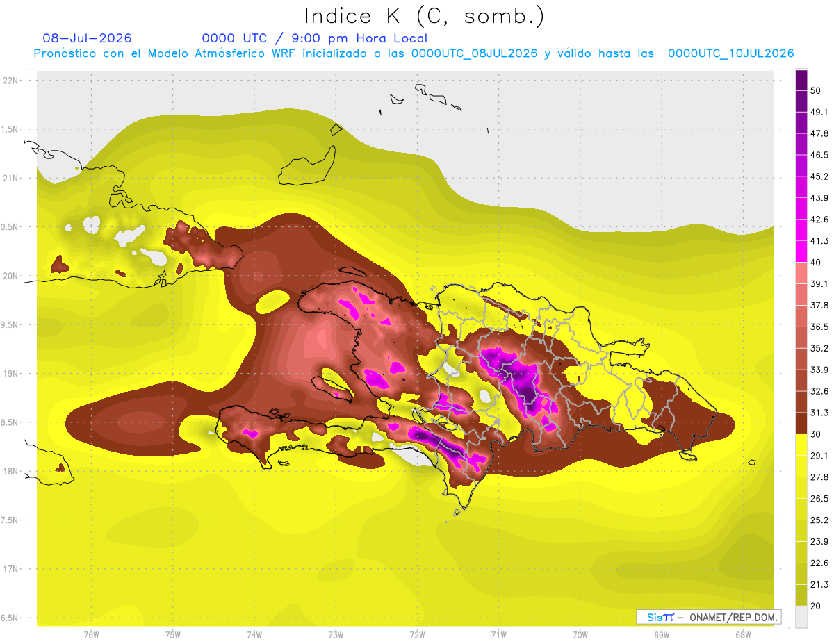Screen dimensions: 834x644
Task: Click the colorbar value label "45.2"
Action: pyautogui.click(x=819, y=176)
